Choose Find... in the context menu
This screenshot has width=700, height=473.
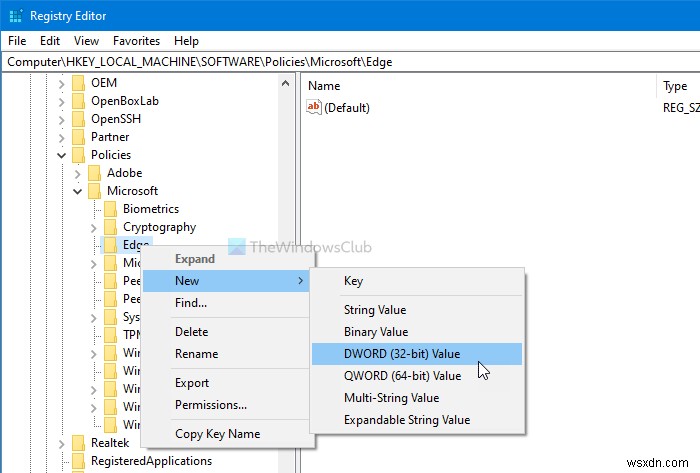pos(226,303)
